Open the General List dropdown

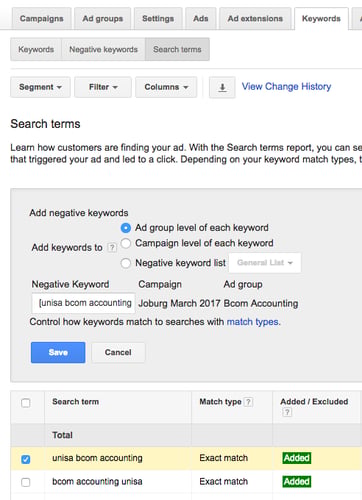point(265,263)
